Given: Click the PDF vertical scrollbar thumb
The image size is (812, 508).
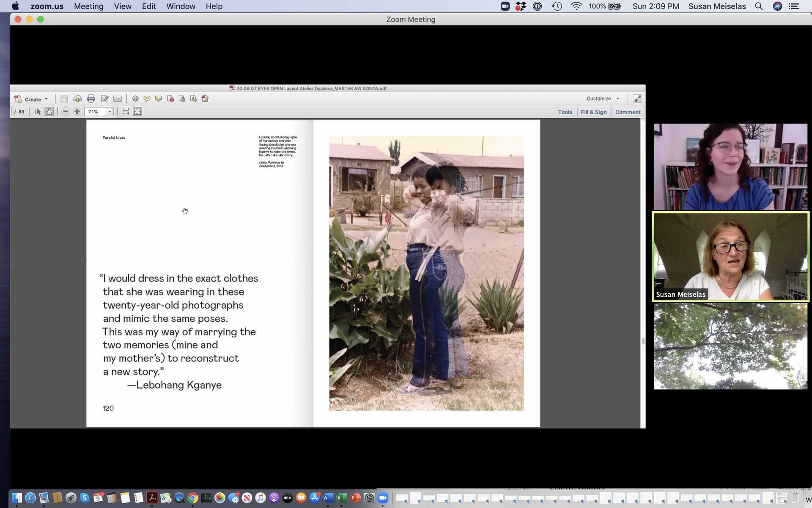Looking at the screenshot, I should (643, 341).
